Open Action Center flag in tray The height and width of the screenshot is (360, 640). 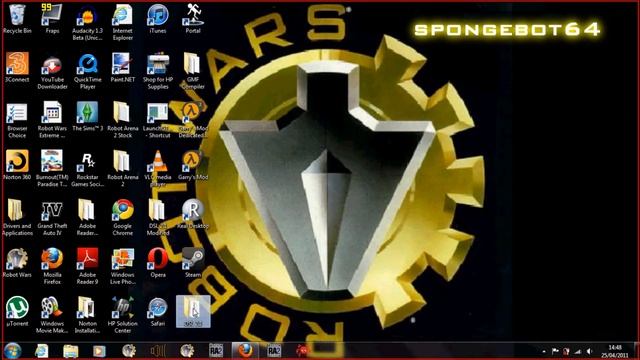click(555, 351)
